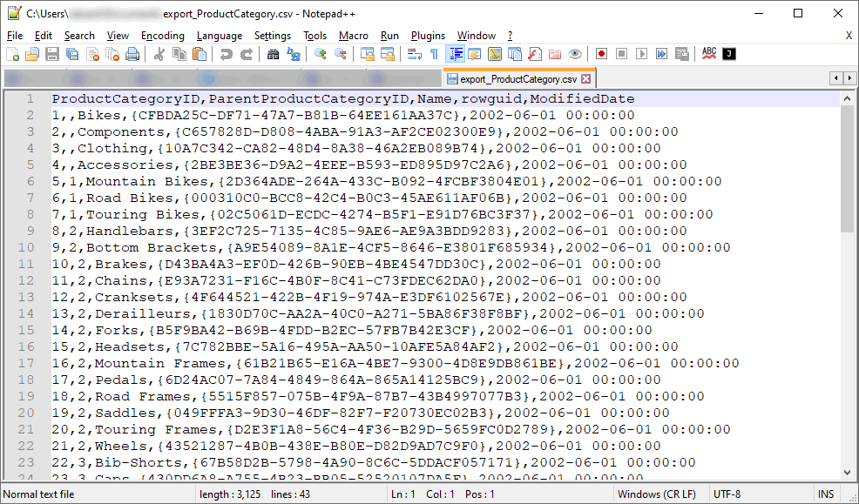Click the Print toolbar icon
Image resolution: width=859 pixels, height=504 pixels.
[x=133, y=53]
